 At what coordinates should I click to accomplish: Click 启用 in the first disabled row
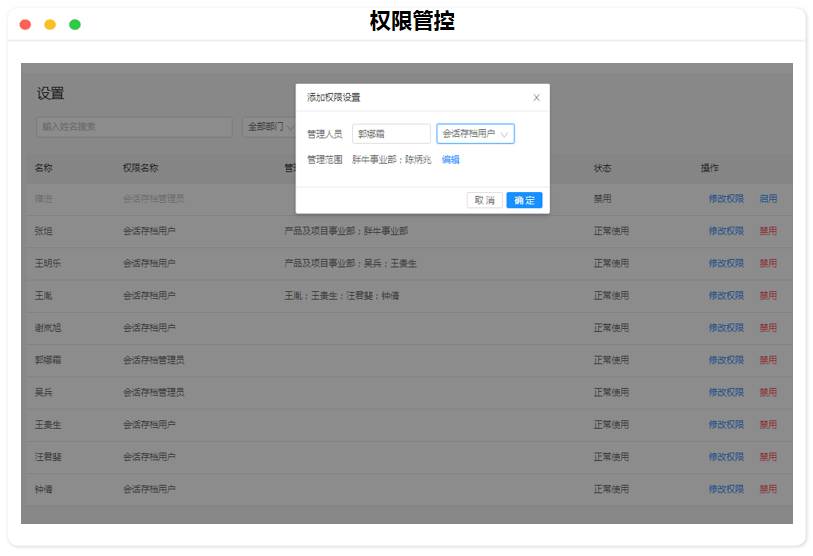tap(768, 199)
